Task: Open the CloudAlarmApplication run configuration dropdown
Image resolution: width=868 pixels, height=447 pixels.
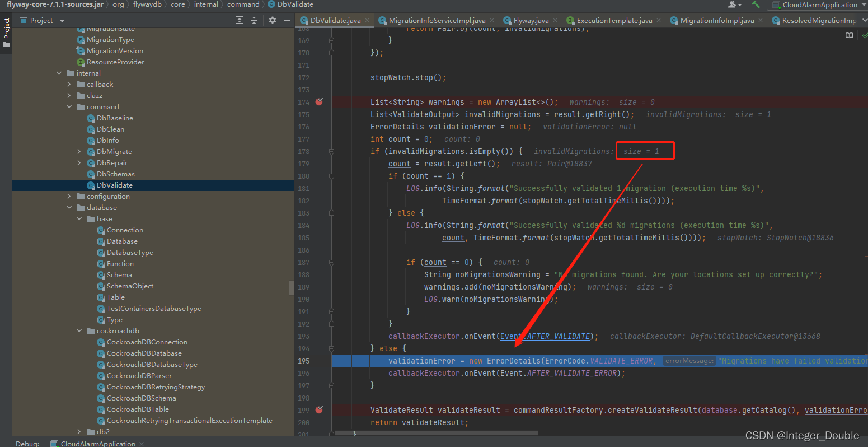Action: click(x=819, y=4)
